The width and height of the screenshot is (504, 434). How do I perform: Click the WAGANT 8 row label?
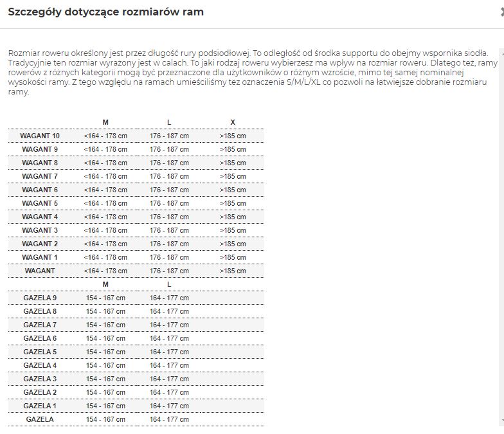[x=40, y=163]
